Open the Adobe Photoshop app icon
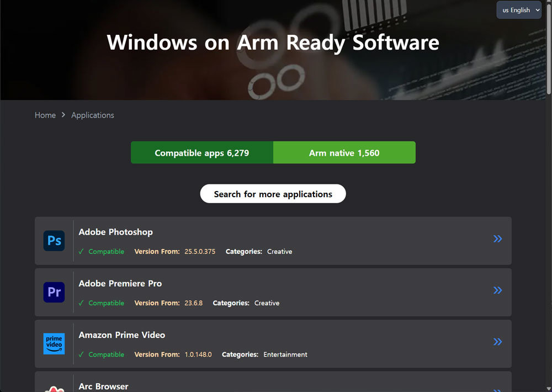Viewport: 552px width, 392px height. point(54,241)
